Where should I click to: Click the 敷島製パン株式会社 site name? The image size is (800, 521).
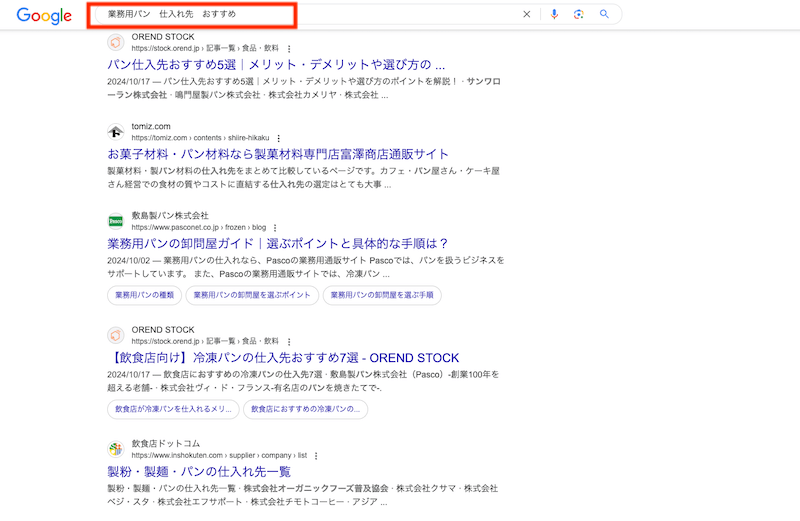[x=170, y=215]
